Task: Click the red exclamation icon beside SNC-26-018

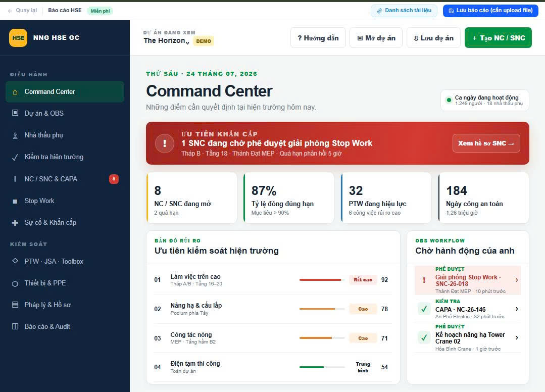Action: point(424,280)
